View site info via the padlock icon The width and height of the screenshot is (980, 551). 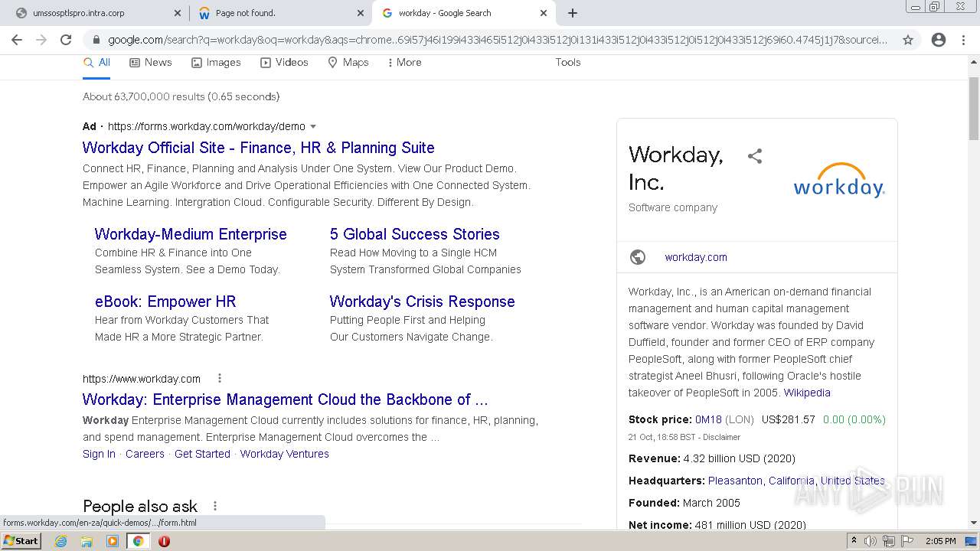tap(96, 40)
